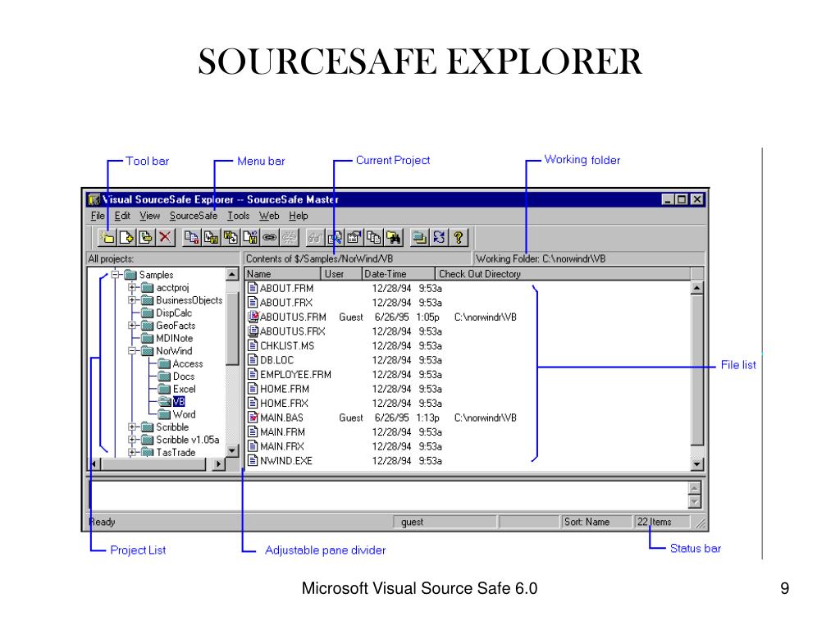Image resolution: width=840 pixels, height=630 pixels.
Task: Click the Set Working Folder toolbar icon
Action: tap(419, 237)
